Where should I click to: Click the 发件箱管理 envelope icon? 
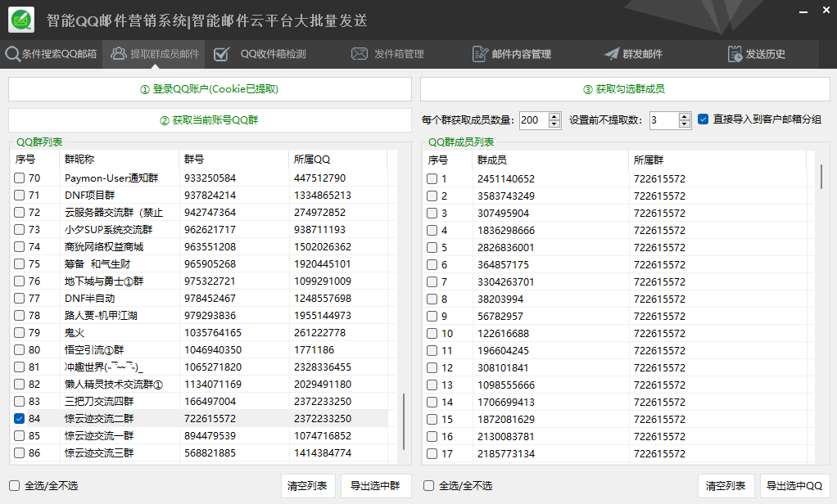coord(359,54)
